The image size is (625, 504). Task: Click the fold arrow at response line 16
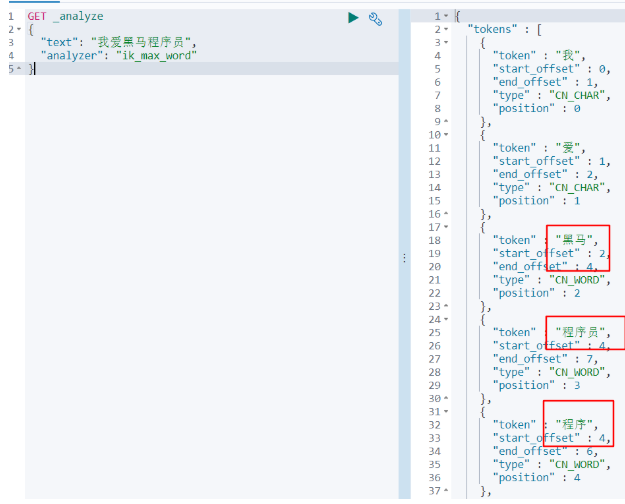(x=446, y=214)
